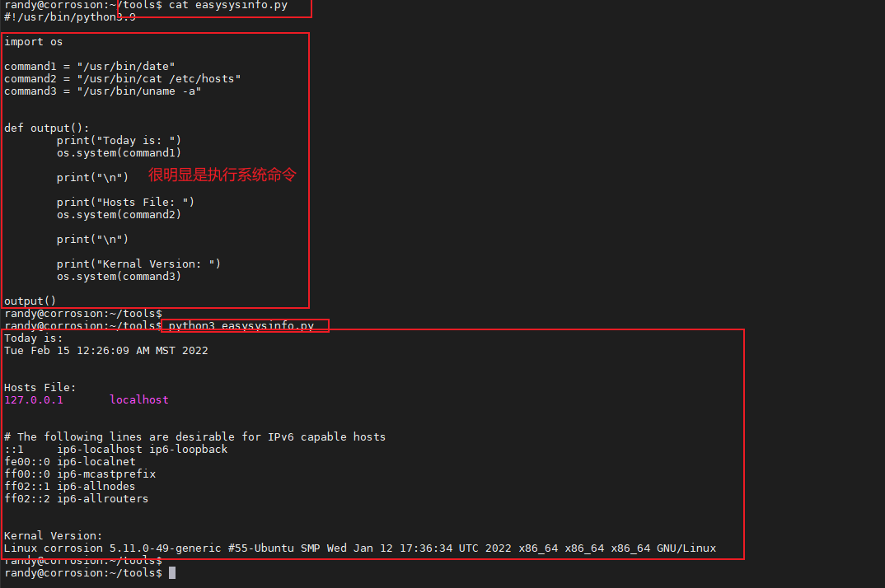Click the "import os" line
885x588 pixels.
tap(33, 42)
